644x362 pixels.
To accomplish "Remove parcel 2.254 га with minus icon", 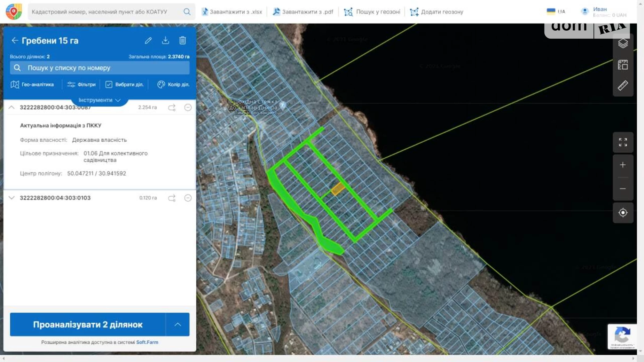I will click(188, 107).
